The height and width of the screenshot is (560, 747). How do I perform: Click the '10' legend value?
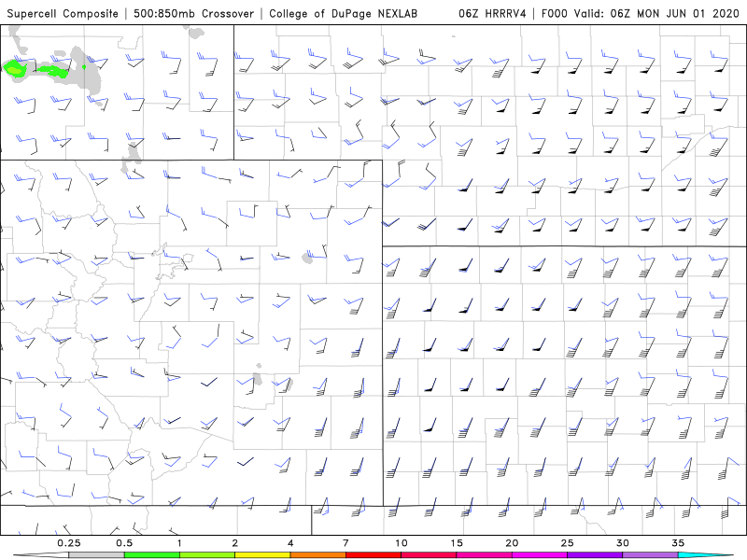click(402, 543)
